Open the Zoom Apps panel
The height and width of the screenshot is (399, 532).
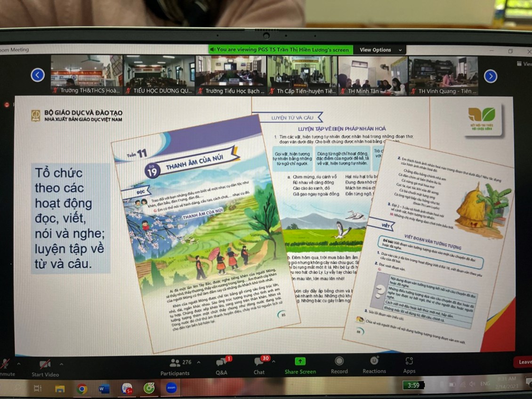[x=409, y=365]
